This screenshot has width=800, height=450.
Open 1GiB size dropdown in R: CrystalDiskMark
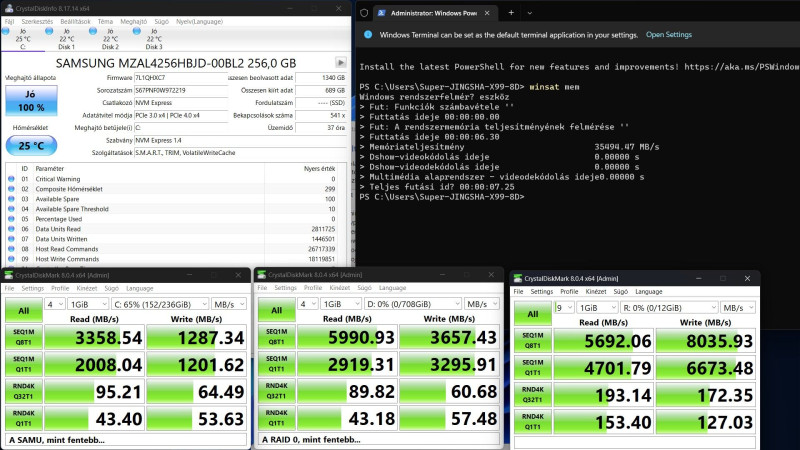point(597,308)
